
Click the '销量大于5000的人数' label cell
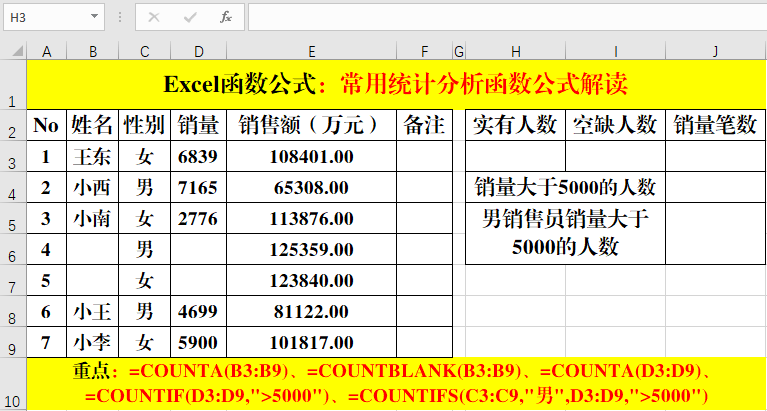tap(565, 187)
